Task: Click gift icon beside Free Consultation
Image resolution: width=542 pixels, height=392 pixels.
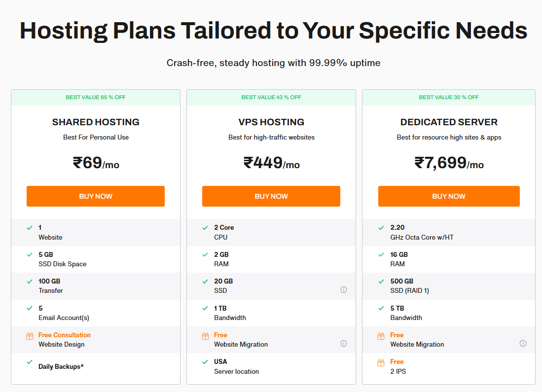Action: [x=30, y=336]
